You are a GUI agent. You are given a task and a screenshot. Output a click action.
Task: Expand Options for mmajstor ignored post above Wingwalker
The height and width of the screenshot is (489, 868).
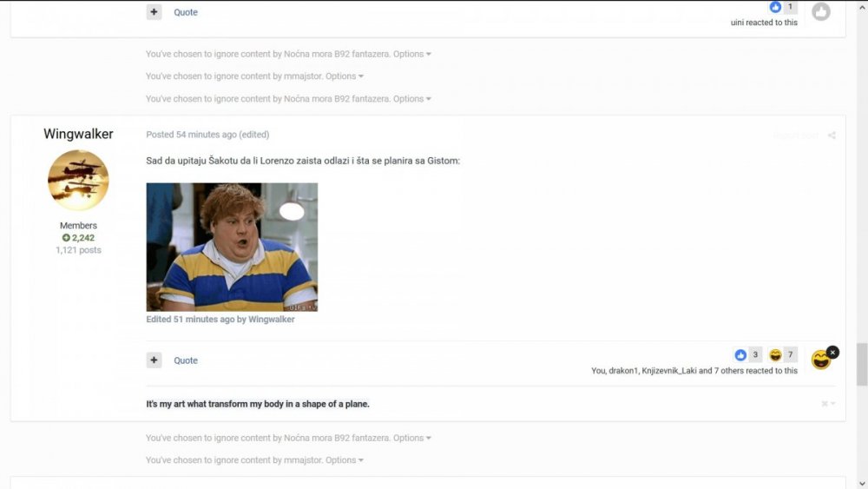click(345, 76)
